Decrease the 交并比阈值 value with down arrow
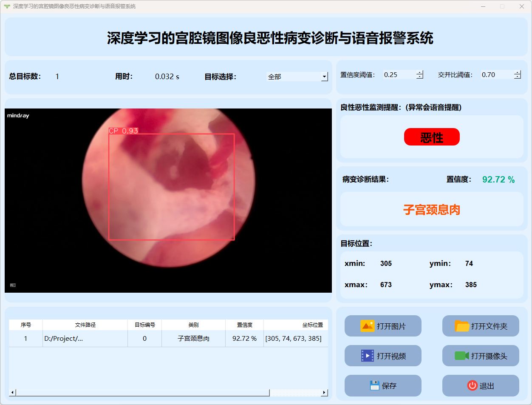Viewport: 532px width, 405px height. [x=517, y=77]
